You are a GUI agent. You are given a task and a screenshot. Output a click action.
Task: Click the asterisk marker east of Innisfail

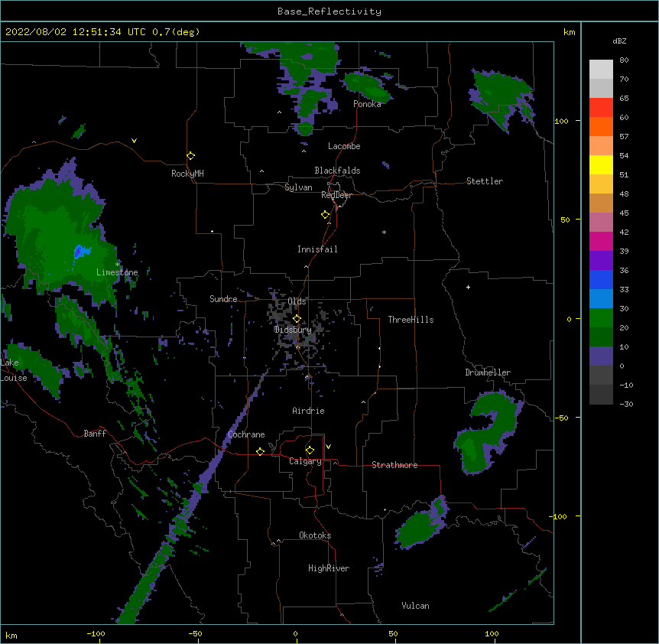(384, 232)
